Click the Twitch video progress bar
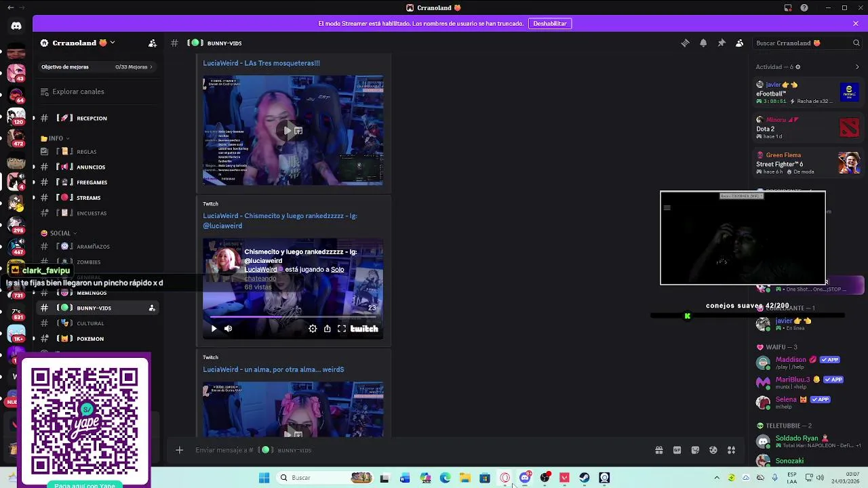Image resolution: width=868 pixels, height=488 pixels. (x=293, y=317)
